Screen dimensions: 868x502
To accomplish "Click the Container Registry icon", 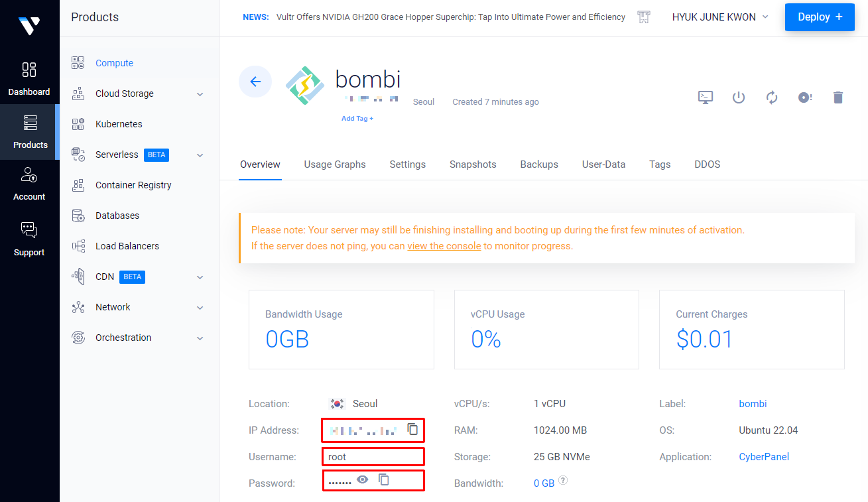I will click(78, 185).
